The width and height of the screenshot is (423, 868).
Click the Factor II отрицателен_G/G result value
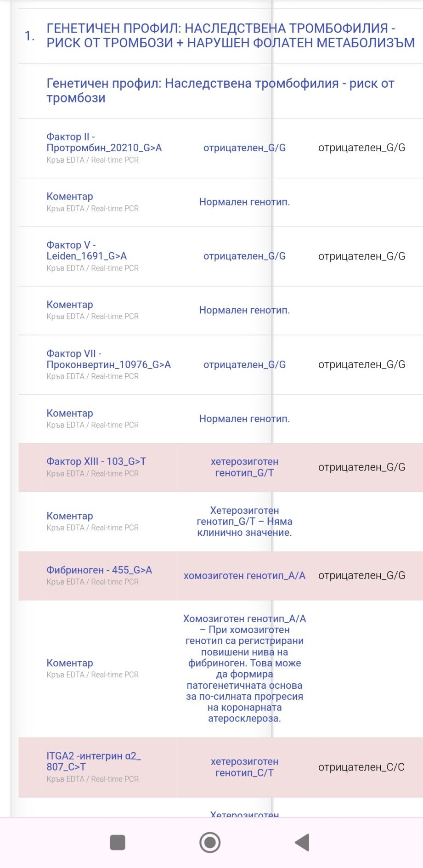(x=244, y=148)
